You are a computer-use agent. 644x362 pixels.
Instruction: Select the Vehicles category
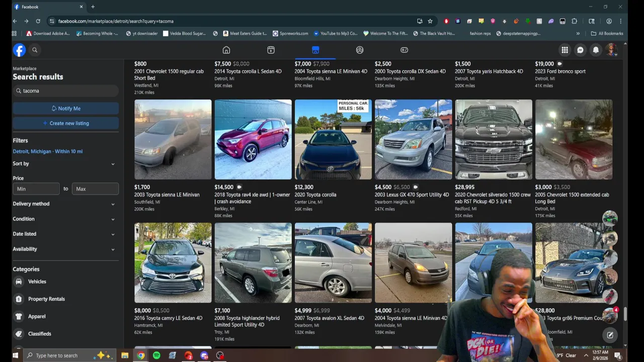coord(66,282)
